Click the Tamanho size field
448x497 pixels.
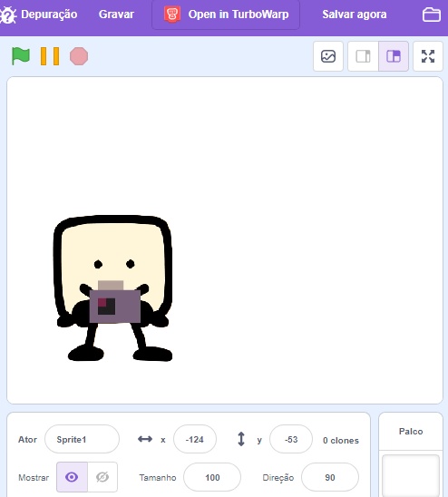tap(212, 477)
